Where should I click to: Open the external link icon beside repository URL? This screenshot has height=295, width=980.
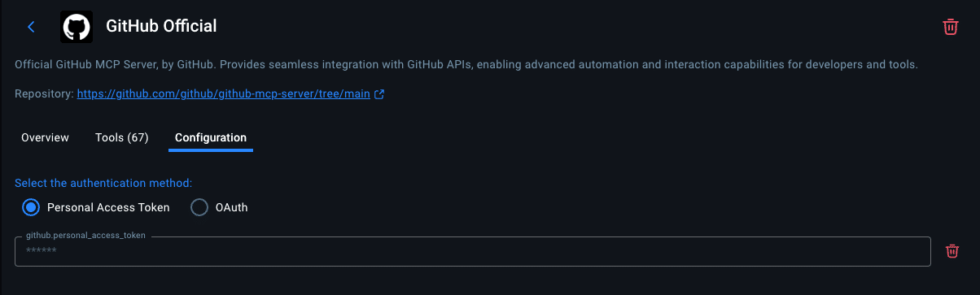click(378, 94)
